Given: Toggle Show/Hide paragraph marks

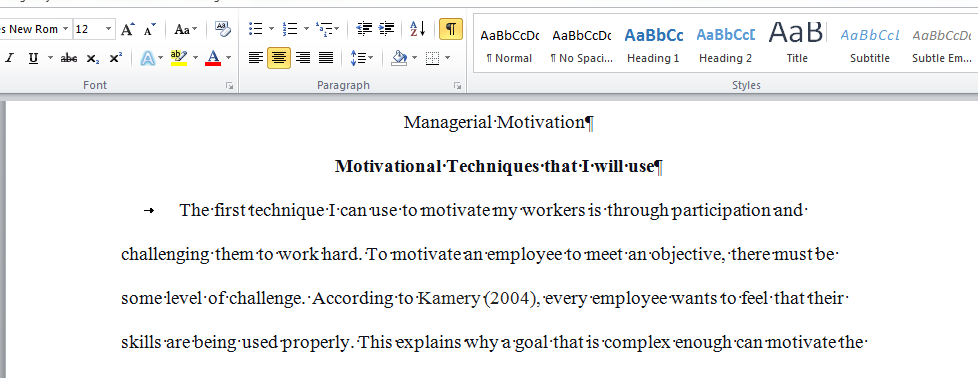Looking at the screenshot, I should [451, 29].
